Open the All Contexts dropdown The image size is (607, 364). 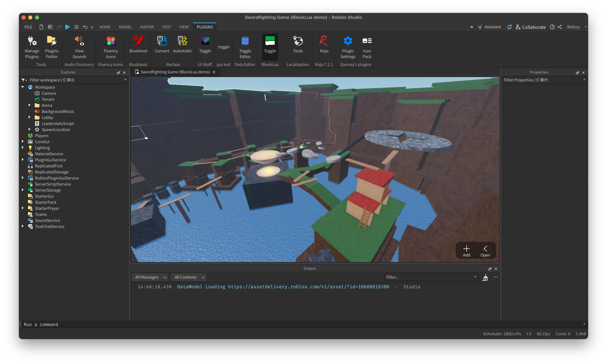click(x=188, y=277)
